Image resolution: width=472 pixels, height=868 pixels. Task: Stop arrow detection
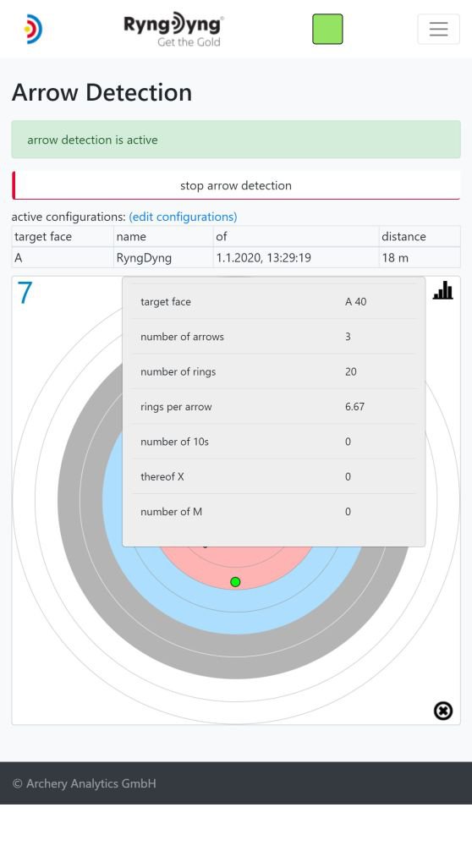[236, 185]
